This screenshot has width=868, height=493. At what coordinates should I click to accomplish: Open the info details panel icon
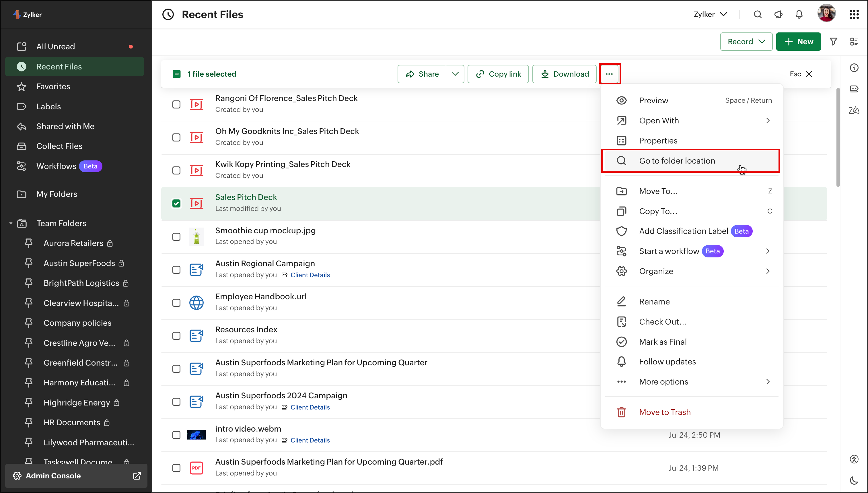[x=854, y=68]
